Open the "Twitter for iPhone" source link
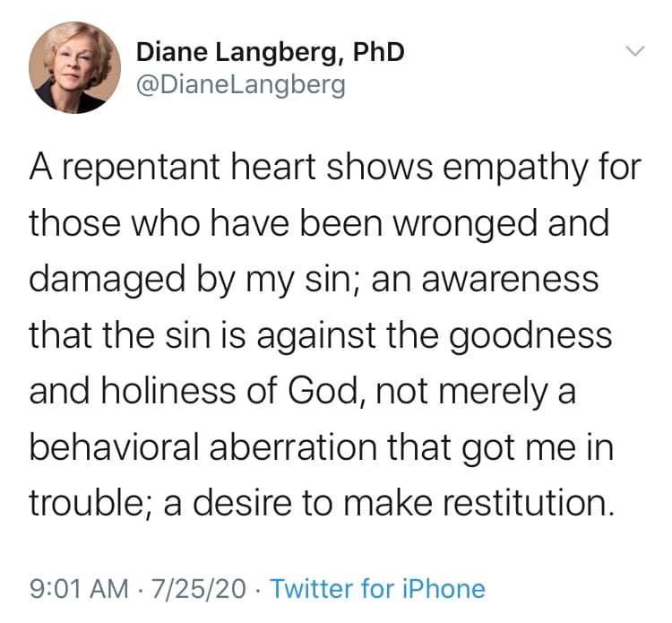This screenshot has width=672, height=623. [377, 589]
